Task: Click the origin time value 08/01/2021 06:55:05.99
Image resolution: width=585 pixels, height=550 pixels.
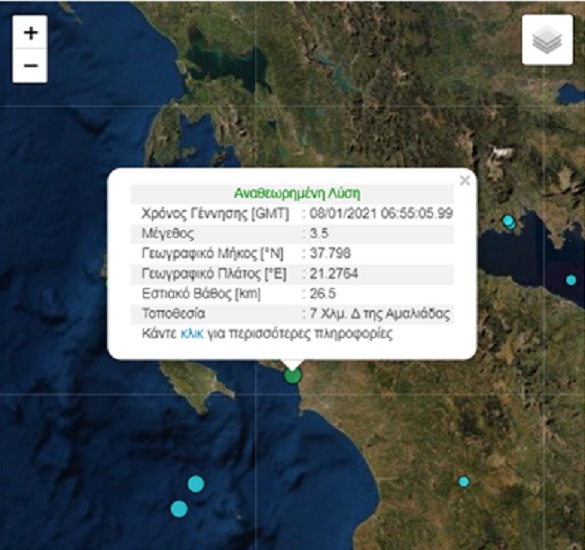Action: 381,213
